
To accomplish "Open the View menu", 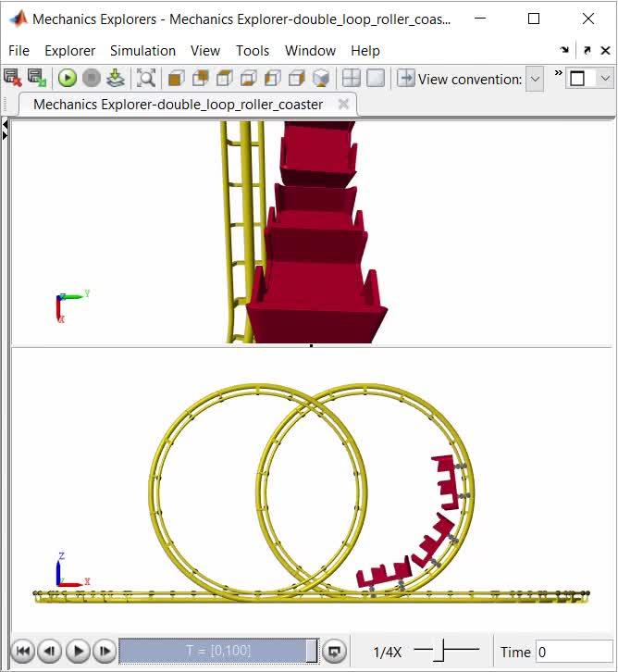I will 205,51.
